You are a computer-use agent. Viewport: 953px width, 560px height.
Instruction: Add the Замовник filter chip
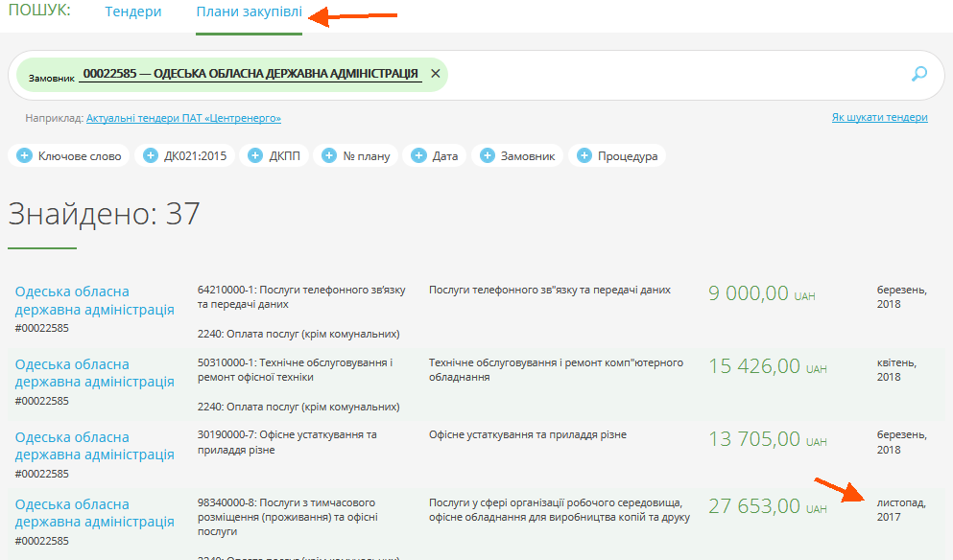517,156
